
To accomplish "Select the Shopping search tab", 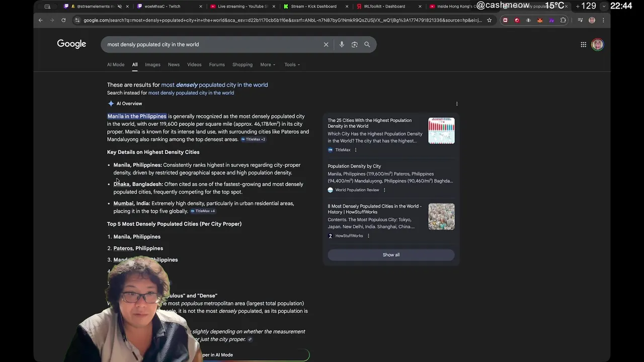I will (x=242, y=64).
